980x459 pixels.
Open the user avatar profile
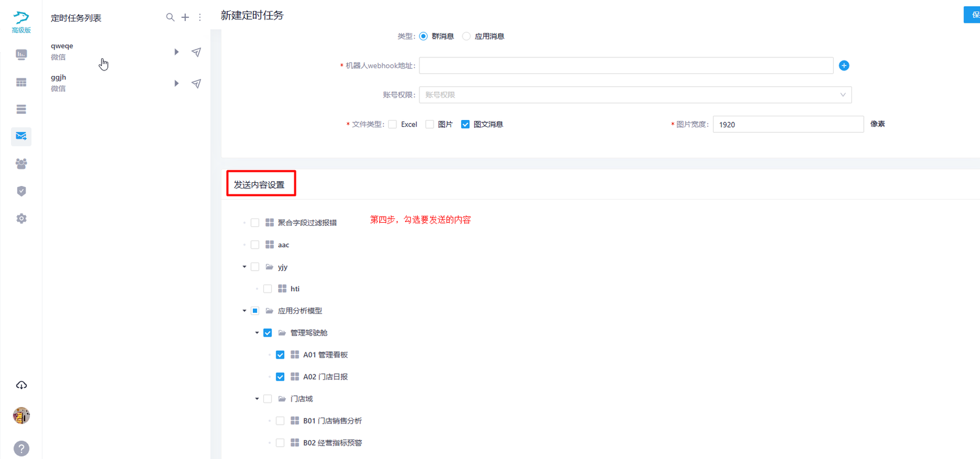pos(21,416)
